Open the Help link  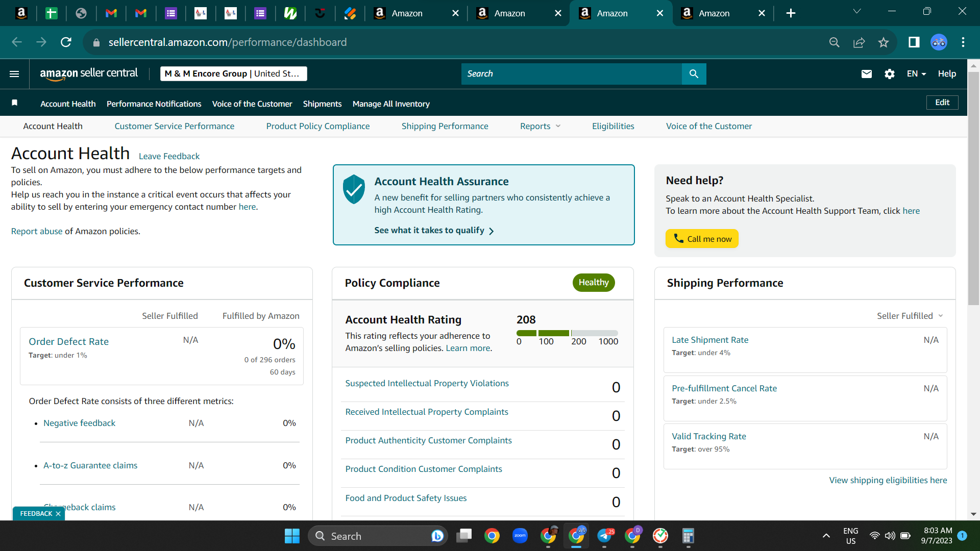[947, 74]
